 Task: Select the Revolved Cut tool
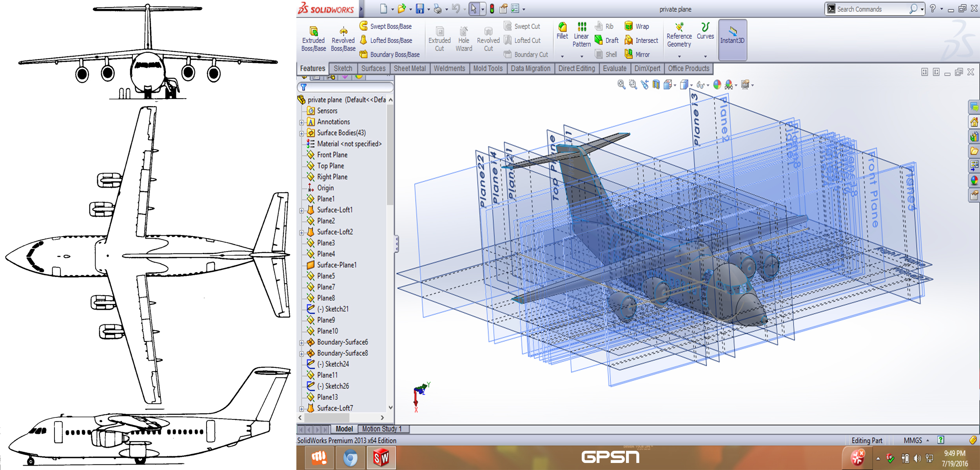tap(488, 39)
